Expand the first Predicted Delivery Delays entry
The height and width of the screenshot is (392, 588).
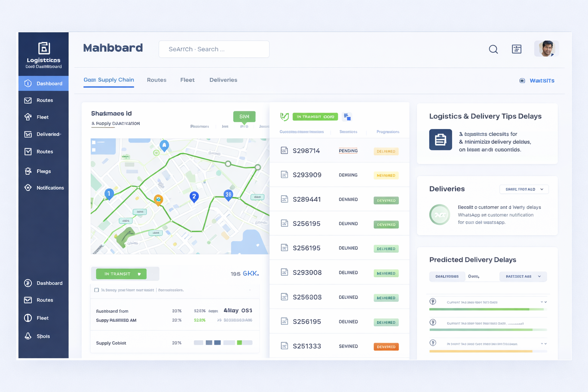(x=545, y=302)
